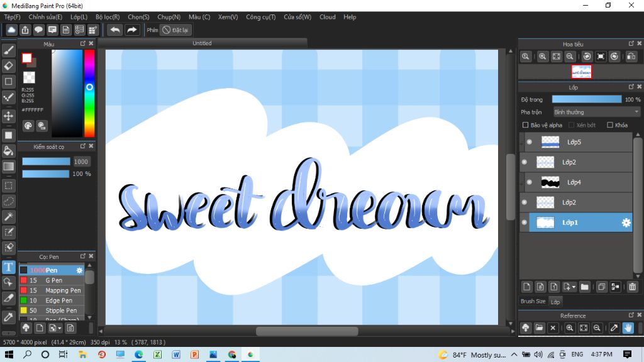Image resolution: width=644 pixels, height=362 pixels.
Task: Undock the Hoa tiêu navigator panel
Action: pyautogui.click(x=631, y=43)
